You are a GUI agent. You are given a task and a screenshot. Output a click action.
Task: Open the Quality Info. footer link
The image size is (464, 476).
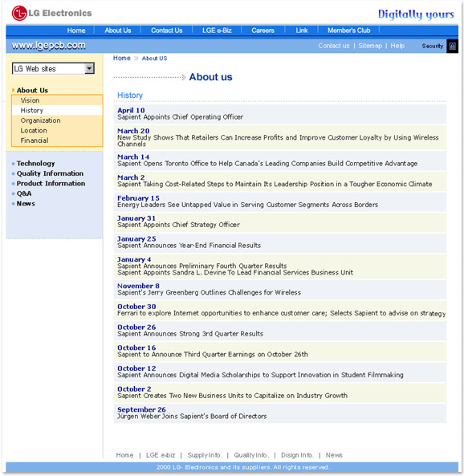pos(250,455)
